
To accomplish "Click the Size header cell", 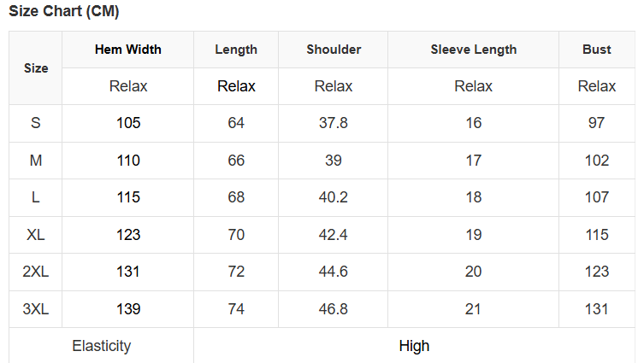I will point(36,67).
